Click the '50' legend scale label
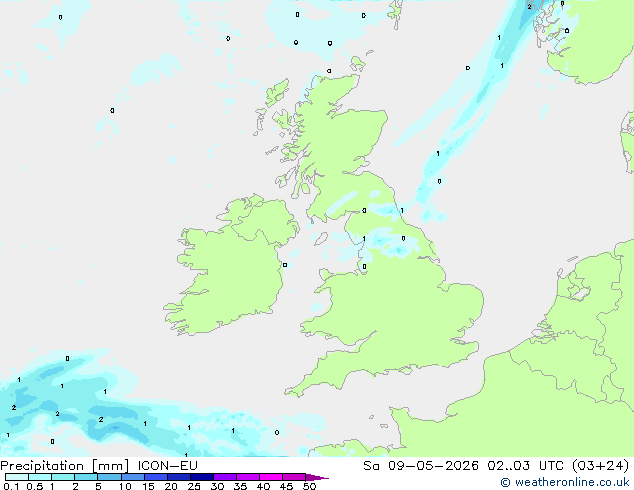 [x=310, y=486]
